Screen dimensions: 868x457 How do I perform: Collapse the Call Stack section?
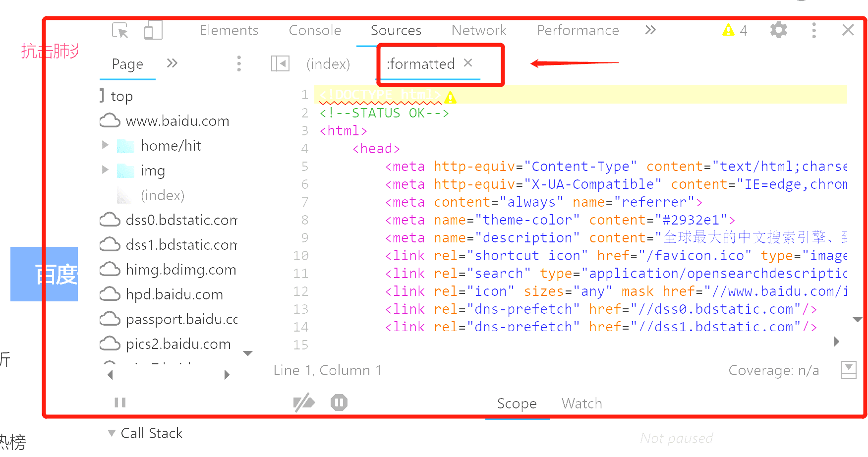coord(112,433)
